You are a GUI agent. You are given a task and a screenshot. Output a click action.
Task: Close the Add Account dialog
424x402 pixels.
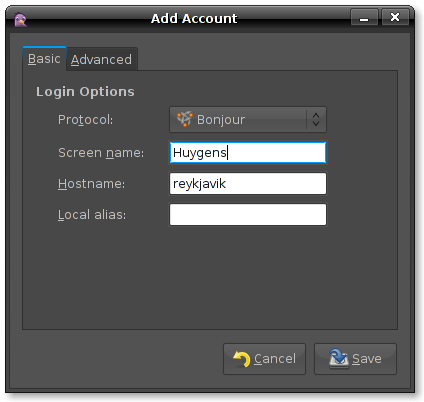pyautogui.click(x=395, y=17)
